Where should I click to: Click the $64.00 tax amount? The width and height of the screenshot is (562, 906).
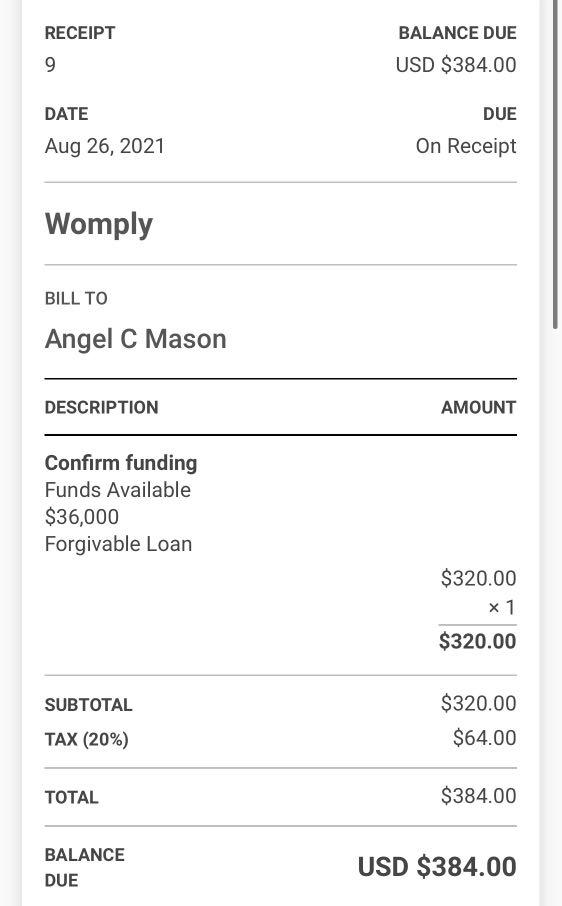tap(484, 738)
